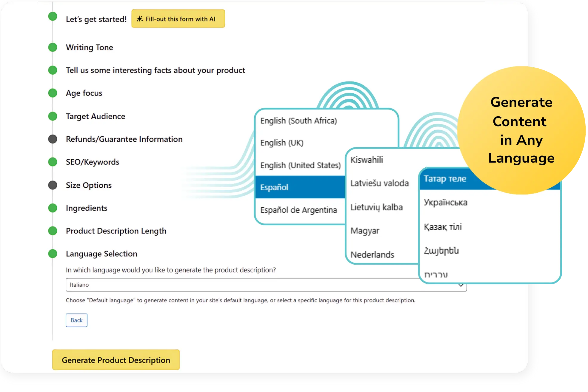Click the green dot beside Language Selection
This screenshot has width=588, height=392.
(53, 254)
